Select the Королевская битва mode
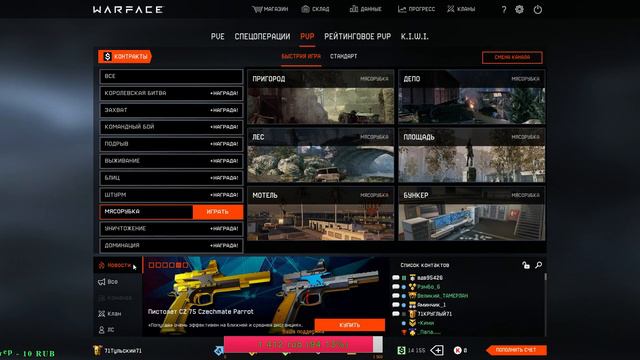 pos(171,93)
